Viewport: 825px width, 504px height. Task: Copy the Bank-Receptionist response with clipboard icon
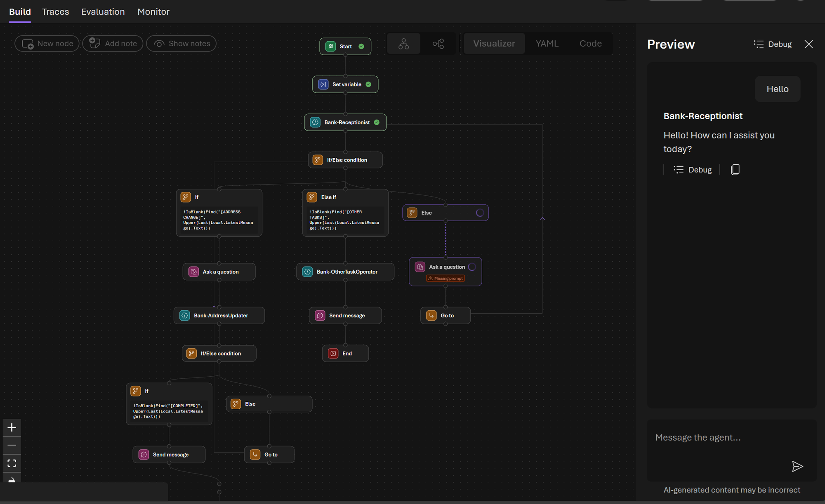pos(735,170)
